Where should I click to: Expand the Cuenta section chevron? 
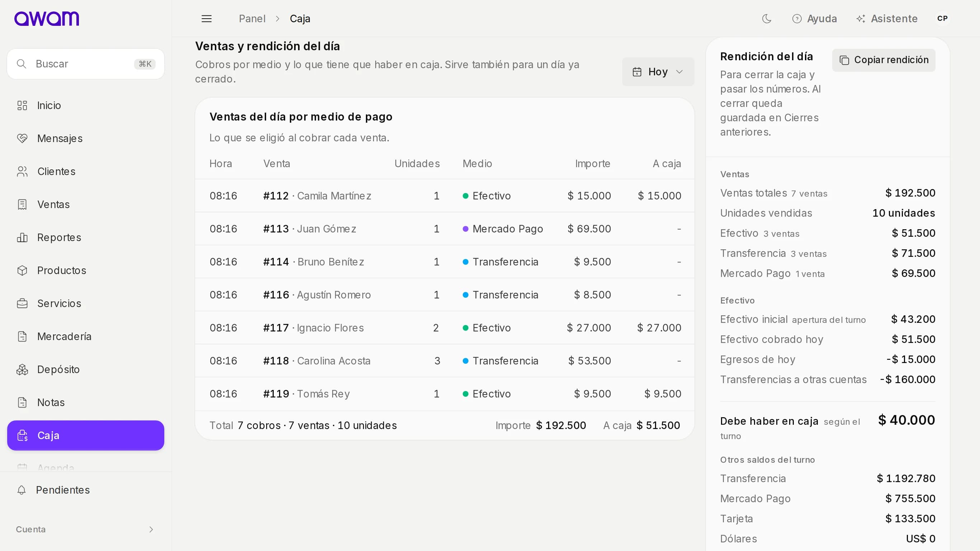point(151,529)
